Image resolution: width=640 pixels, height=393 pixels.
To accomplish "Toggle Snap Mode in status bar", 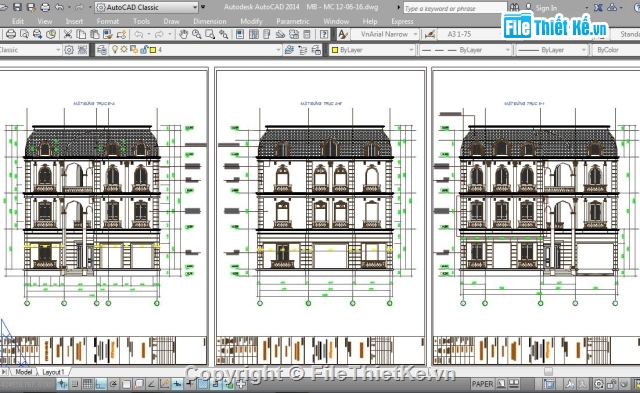I will [x=75, y=384].
